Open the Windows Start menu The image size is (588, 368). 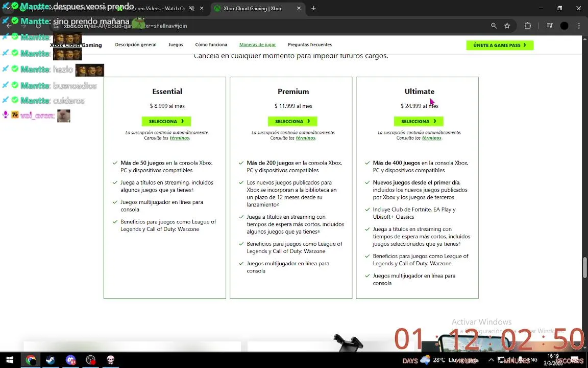(x=10, y=360)
